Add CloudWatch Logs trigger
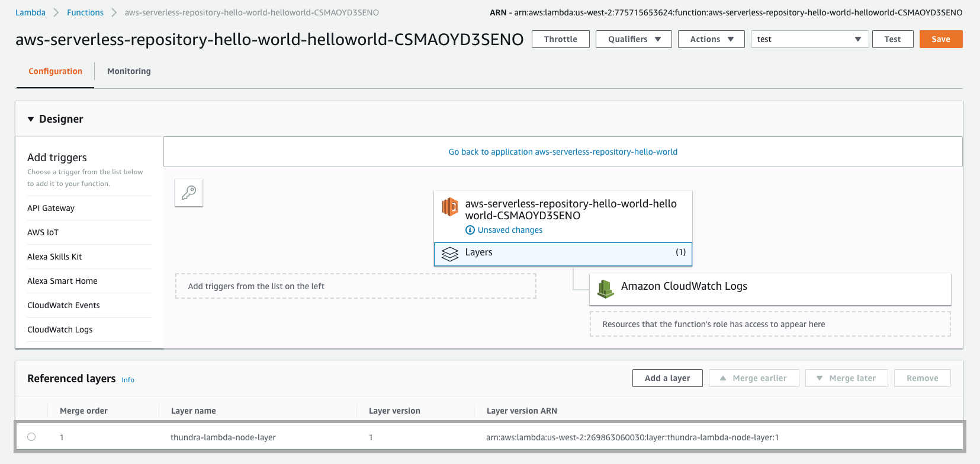Image resolution: width=980 pixels, height=464 pixels. tap(60, 329)
